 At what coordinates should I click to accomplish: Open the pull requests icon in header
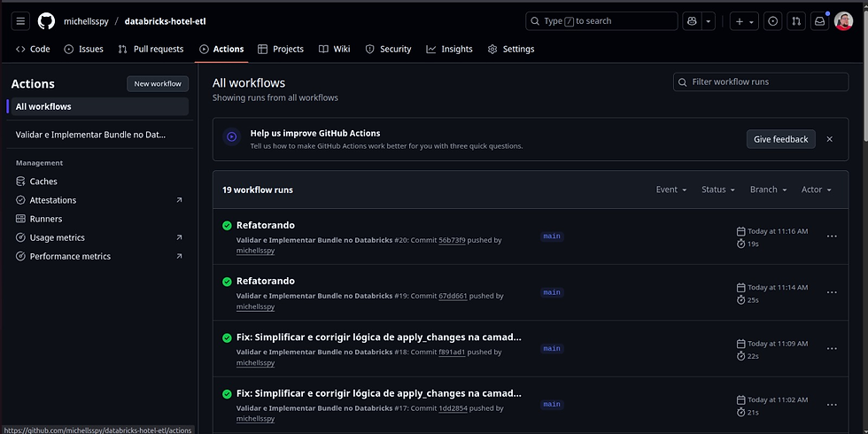click(x=796, y=21)
